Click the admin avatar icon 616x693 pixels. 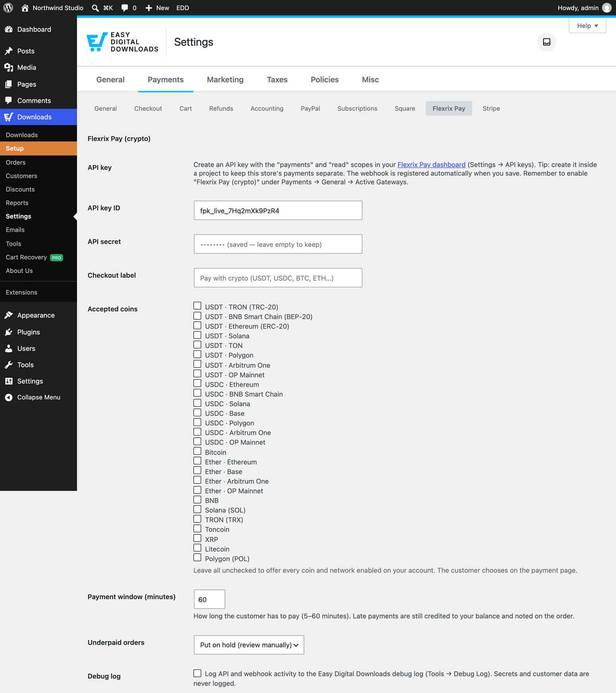(x=607, y=8)
